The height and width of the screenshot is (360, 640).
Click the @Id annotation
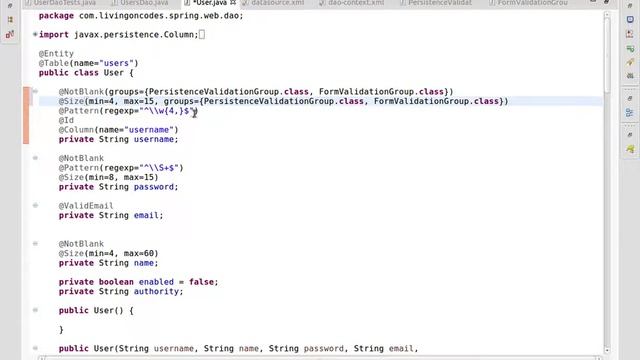point(66,120)
